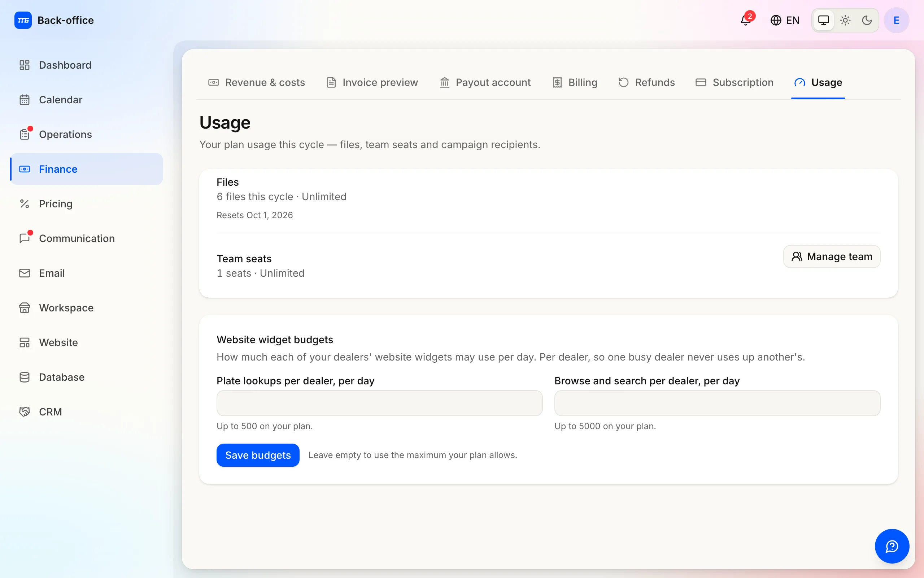Open the notifications bell
The image size is (924, 578).
coord(746,20)
